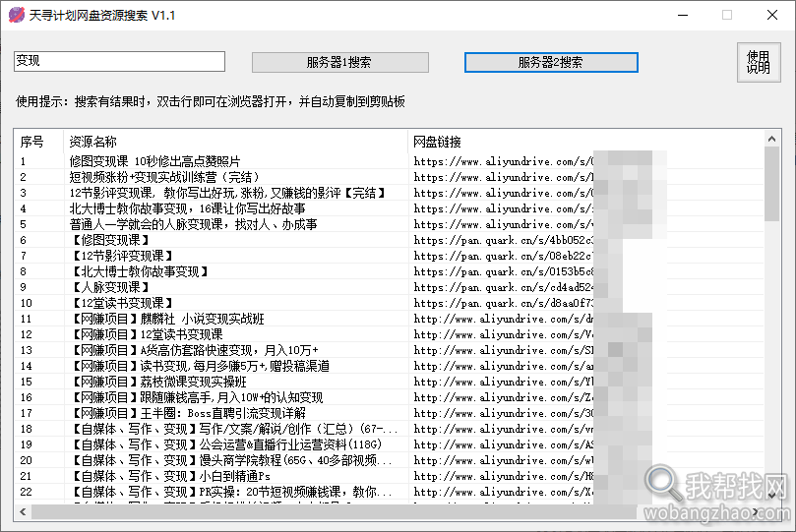Click the app icon in title bar
796x532 pixels.
[17, 15]
